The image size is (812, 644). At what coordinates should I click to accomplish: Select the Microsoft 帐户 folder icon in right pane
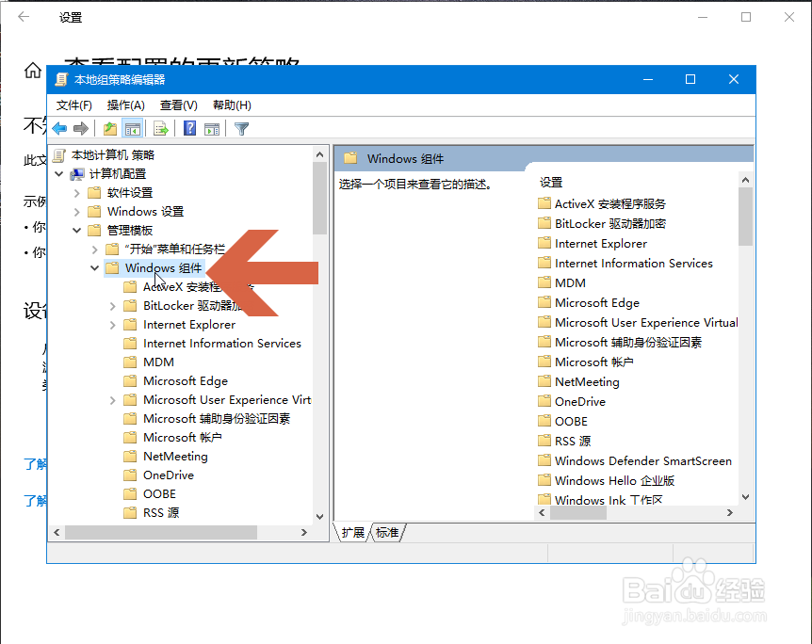544,362
